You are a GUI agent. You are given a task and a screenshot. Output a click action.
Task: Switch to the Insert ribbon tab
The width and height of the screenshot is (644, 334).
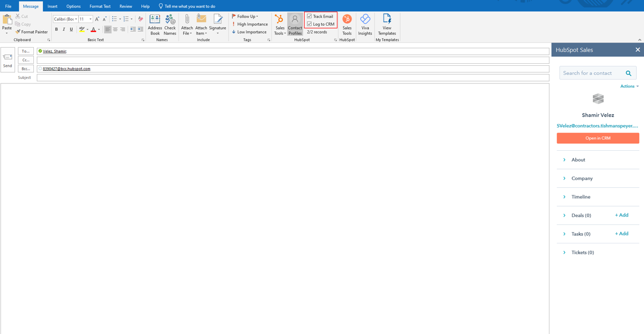click(x=53, y=6)
